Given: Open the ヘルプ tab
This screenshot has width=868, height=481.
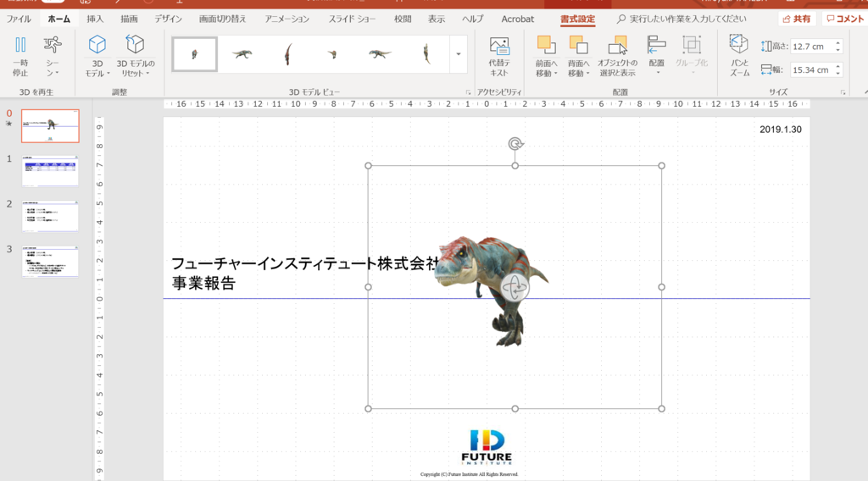Looking at the screenshot, I should click(x=473, y=19).
